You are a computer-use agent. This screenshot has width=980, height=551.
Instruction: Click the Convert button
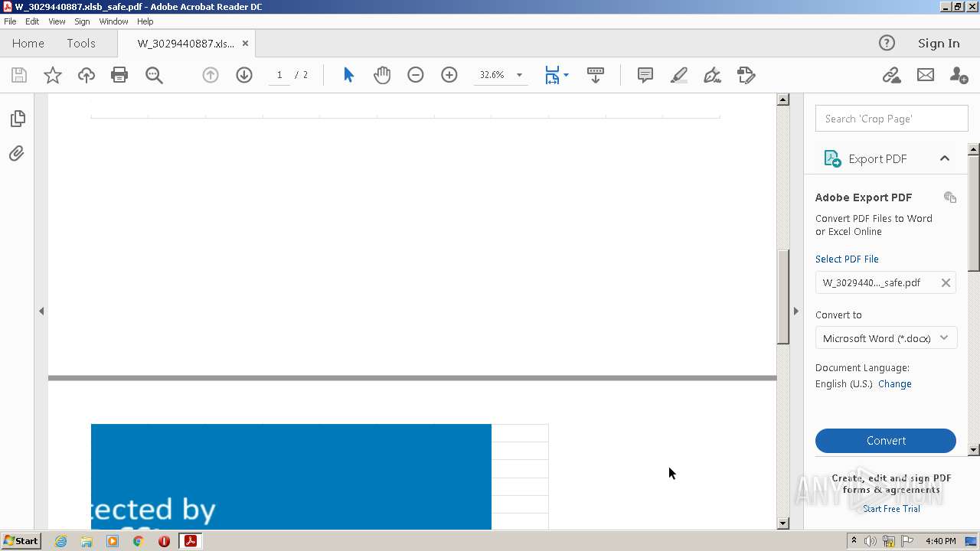(x=886, y=441)
